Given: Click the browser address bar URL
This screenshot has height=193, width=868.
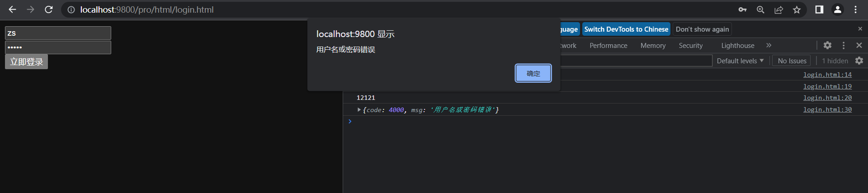Looking at the screenshot, I should 147,9.
